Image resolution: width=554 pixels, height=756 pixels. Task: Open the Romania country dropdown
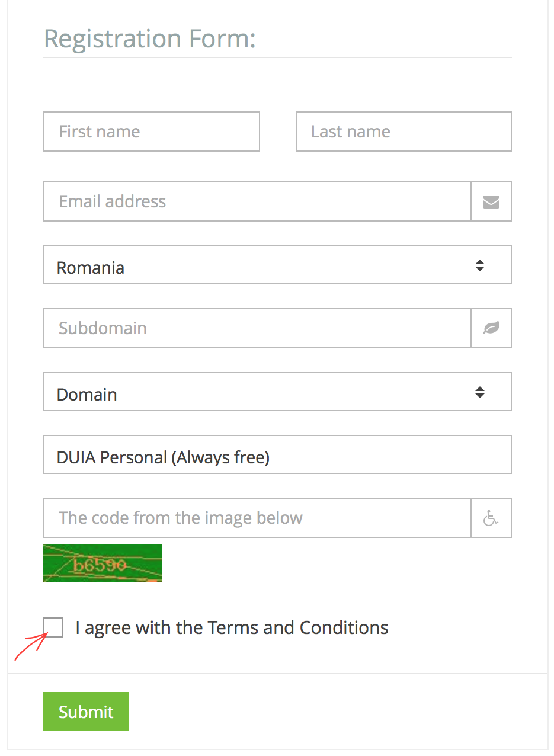click(277, 265)
